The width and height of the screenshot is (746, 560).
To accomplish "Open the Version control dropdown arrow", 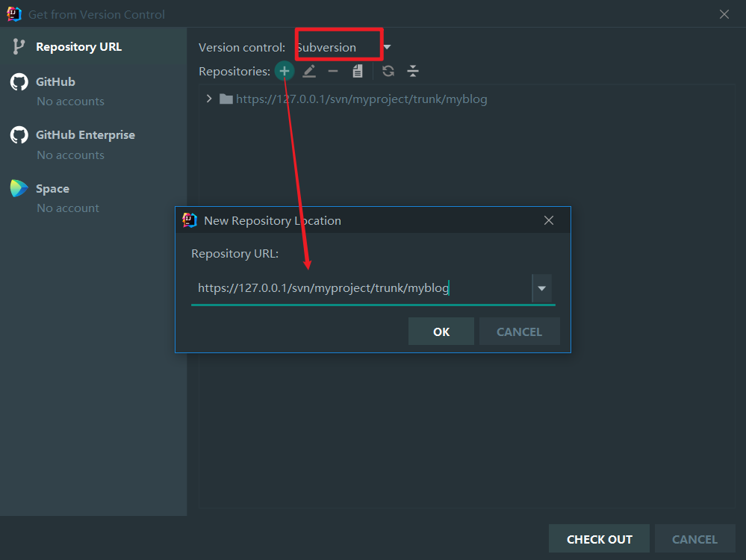I will coord(388,47).
